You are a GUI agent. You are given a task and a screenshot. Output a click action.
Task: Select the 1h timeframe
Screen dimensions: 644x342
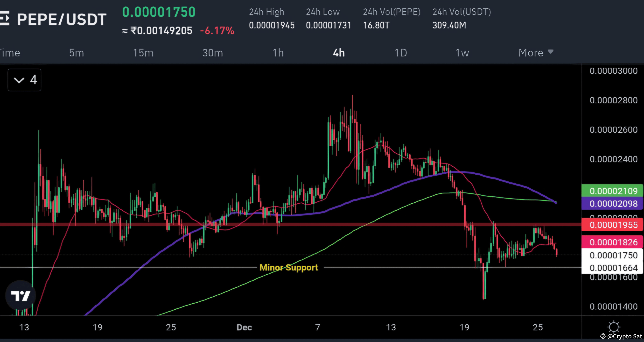278,53
